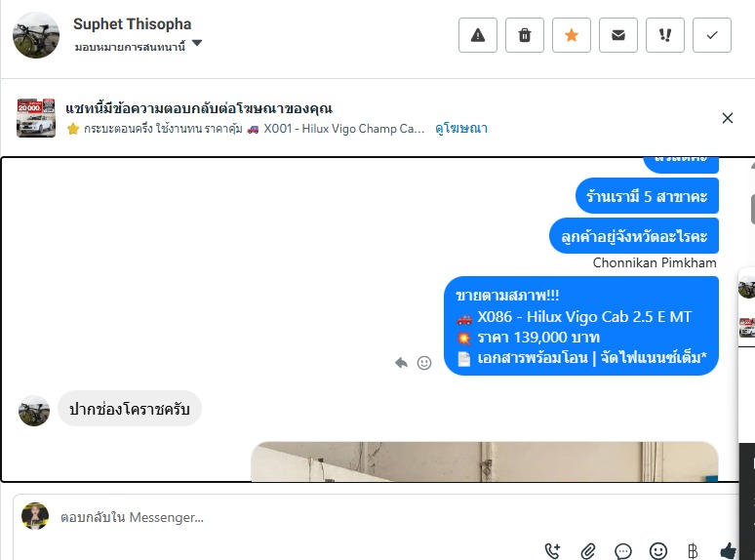Click the ดูโฆษณา view ad link
755x560 pixels.
460,129
